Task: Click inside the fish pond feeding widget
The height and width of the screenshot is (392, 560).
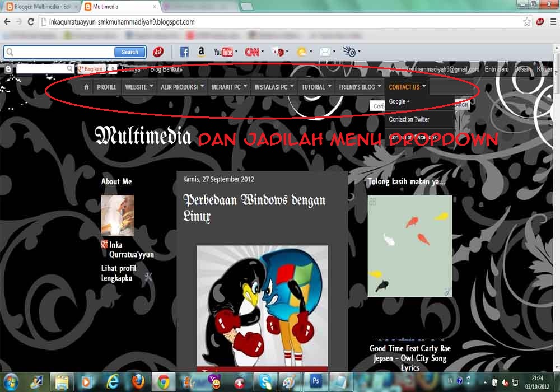Action: pos(410,246)
